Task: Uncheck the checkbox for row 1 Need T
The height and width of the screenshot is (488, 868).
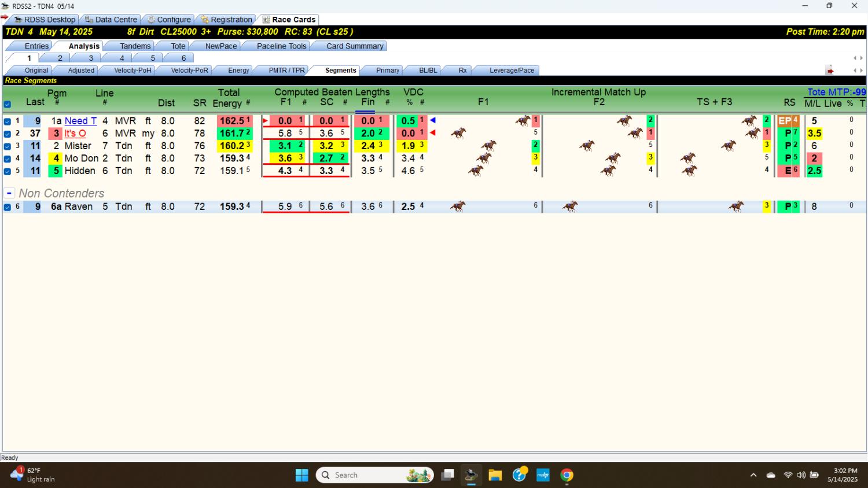Action: tap(8, 121)
